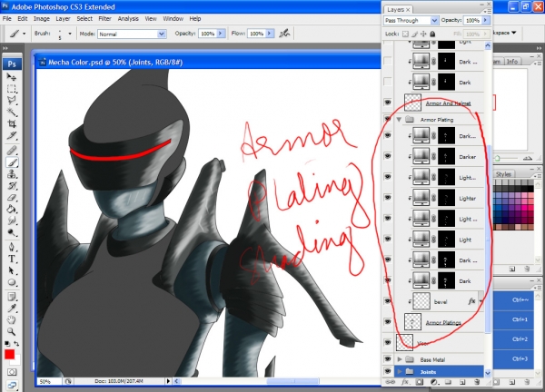Open the Layer menu
The image size is (545, 392).
(63, 19)
